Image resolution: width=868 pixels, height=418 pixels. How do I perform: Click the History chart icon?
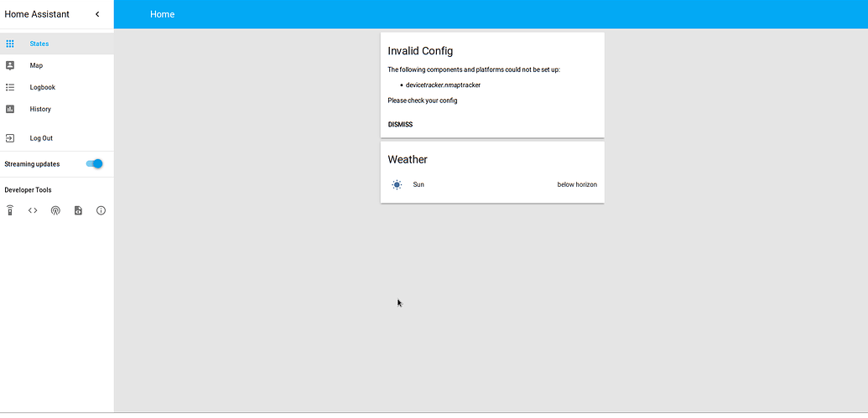(x=9, y=109)
